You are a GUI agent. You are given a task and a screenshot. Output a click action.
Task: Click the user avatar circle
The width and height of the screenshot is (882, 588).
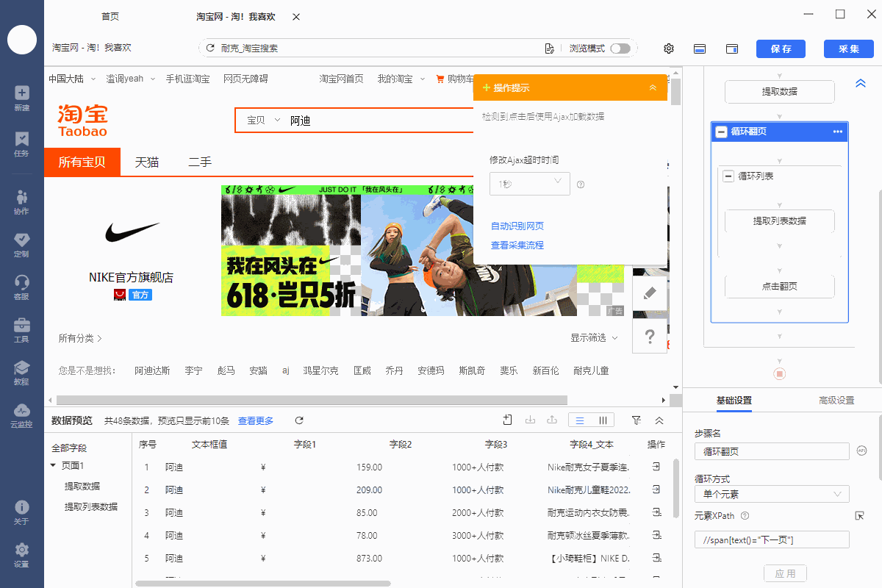tap(22, 40)
